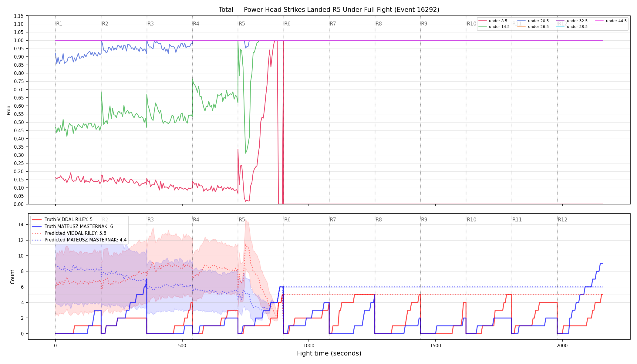Click the 'under 20.5' legend label
This screenshot has height=364, width=637.
(x=538, y=21)
